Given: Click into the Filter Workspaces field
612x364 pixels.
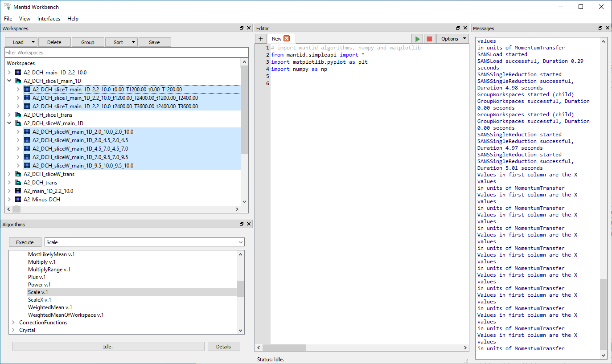Looking at the screenshot, I should coord(126,53).
